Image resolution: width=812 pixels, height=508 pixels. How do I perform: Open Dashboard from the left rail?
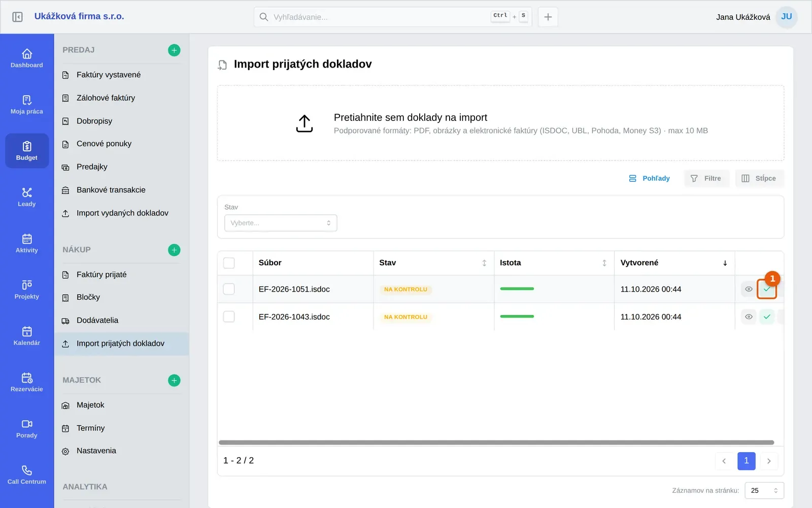pyautogui.click(x=27, y=58)
